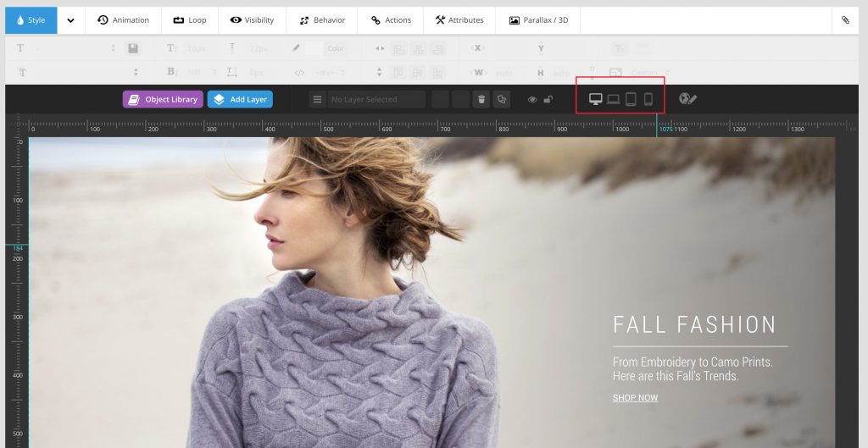Toggle layer visibility eye icon
The height and width of the screenshot is (448, 868).
[x=532, y=100]
